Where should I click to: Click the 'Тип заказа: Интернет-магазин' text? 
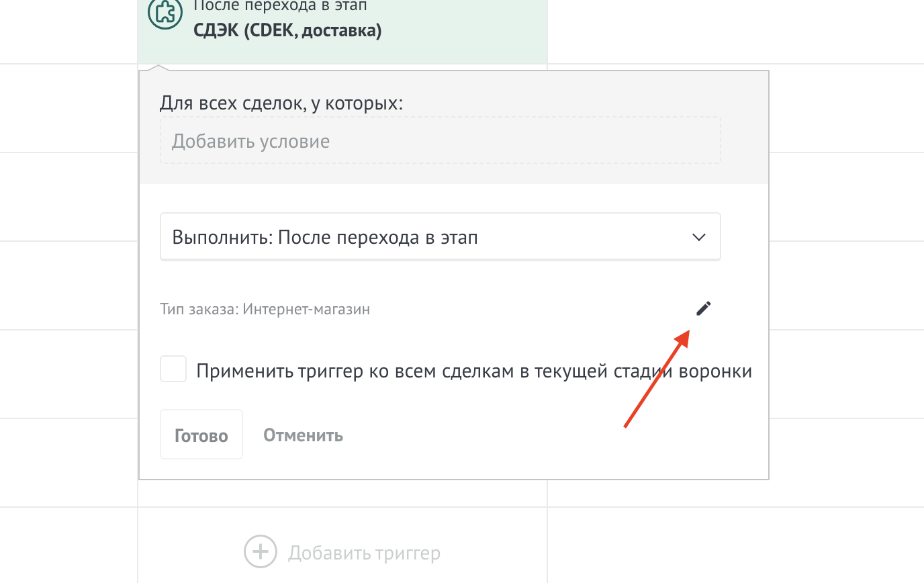(265, 310)
